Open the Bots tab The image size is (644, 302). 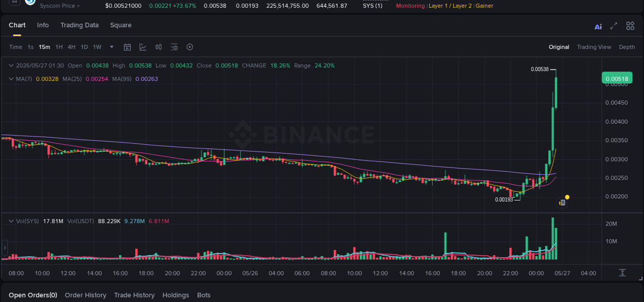point(204,295)
